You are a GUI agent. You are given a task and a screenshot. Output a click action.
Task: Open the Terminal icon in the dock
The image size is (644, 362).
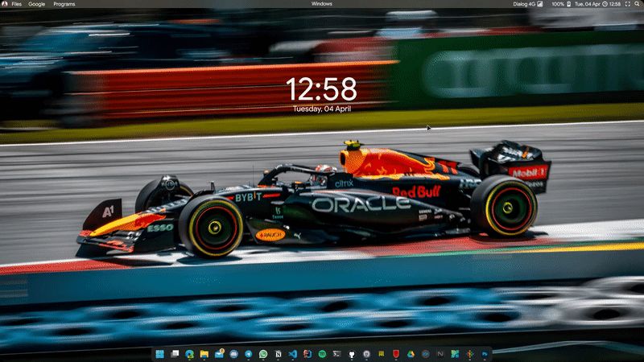pyautogui.click(x=337, y=354)
